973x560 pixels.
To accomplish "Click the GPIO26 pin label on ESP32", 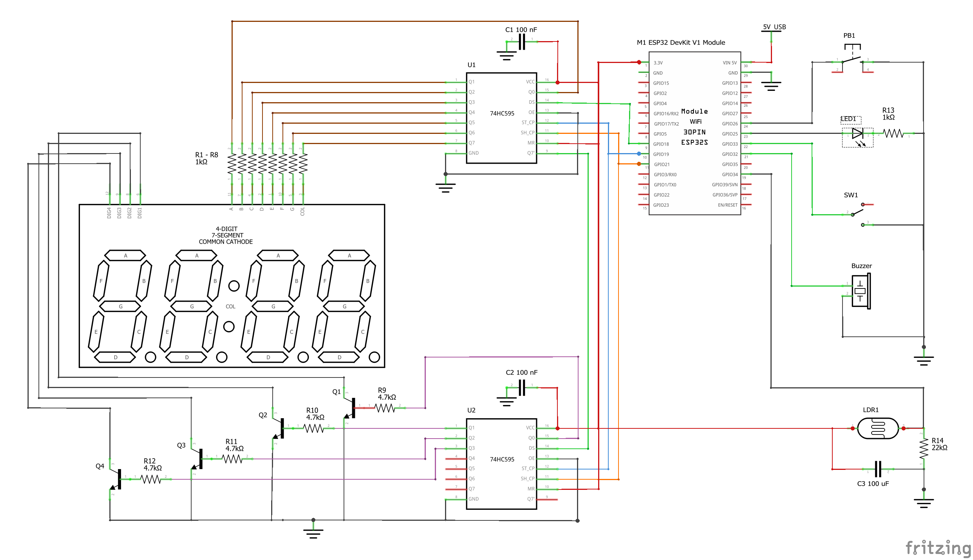I will 730,124.
